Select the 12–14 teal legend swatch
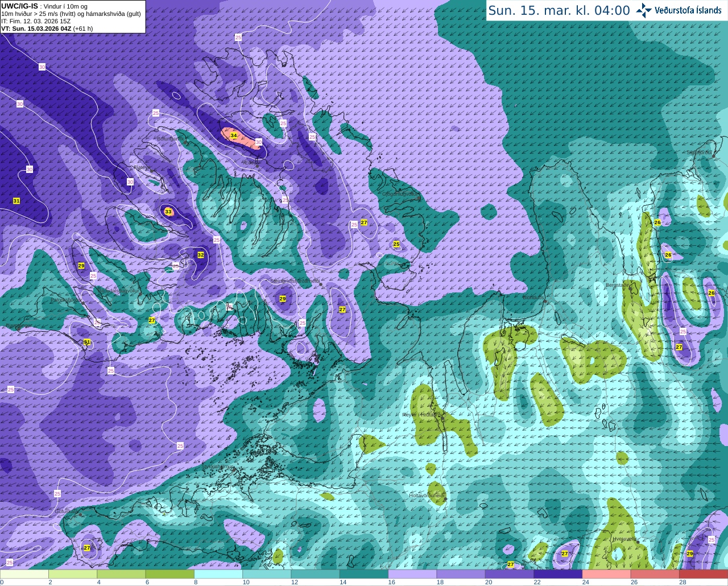Screen dimensions: 728x586 316,574
